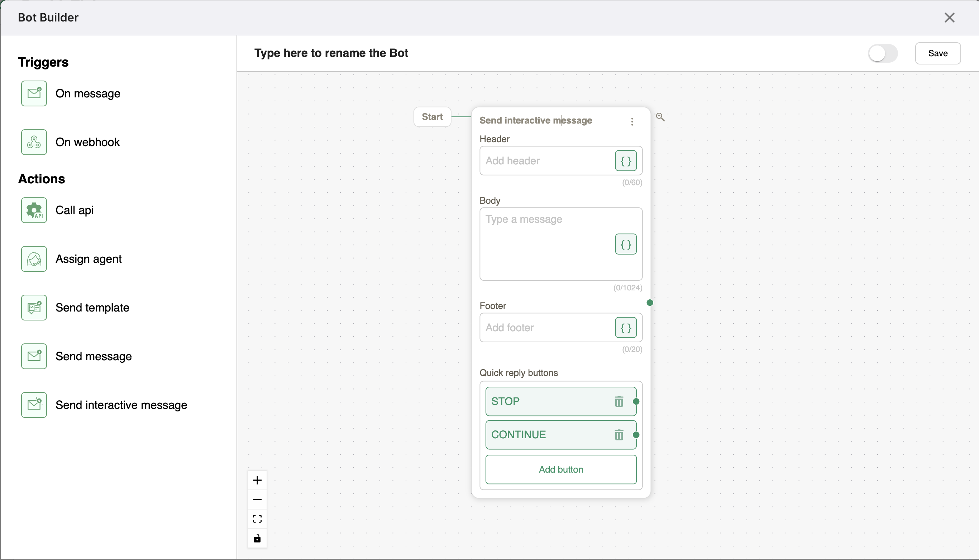The image size is (979, 560).
Task: Select the On webhook trigger icon
Action: 34,142
